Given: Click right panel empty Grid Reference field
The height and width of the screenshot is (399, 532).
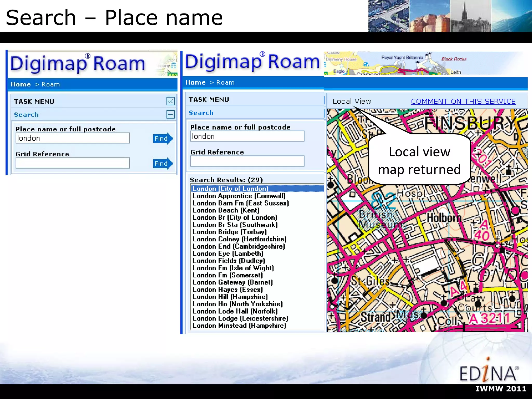Looking at the screenshot, I should [247, 161].
